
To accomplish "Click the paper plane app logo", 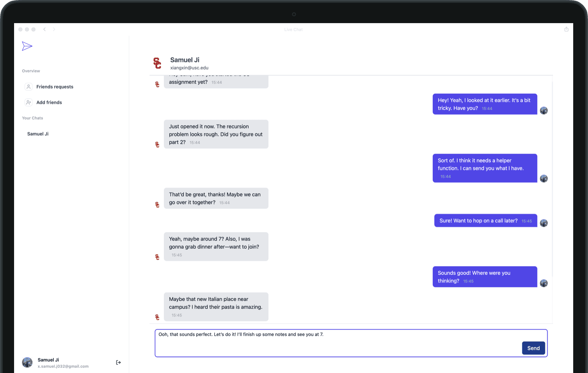I will pyautogui.click(x=27, y=46).
